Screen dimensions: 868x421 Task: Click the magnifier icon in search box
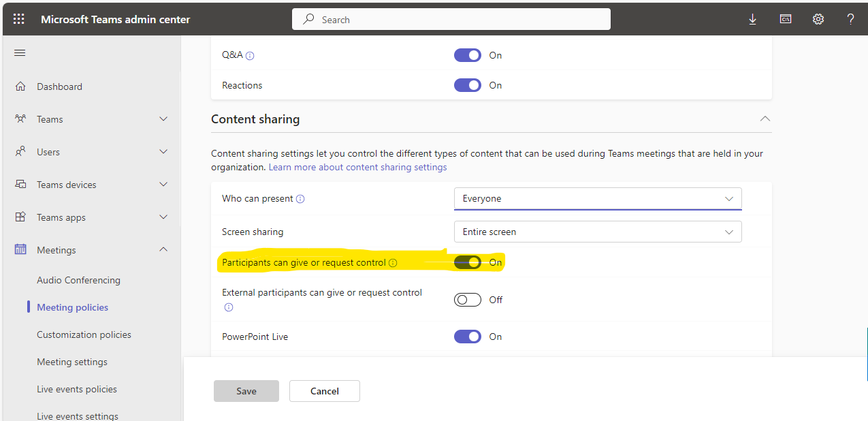(309, 19)
